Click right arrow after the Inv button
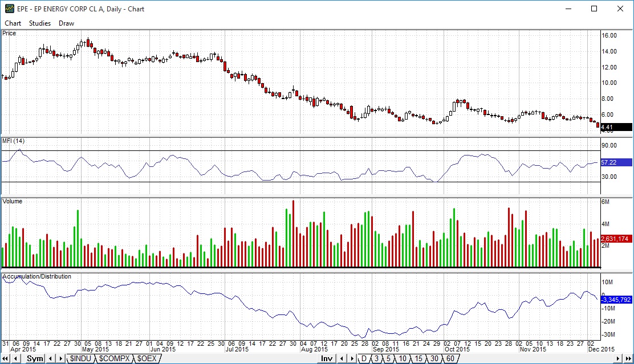Viewport: 634px width, 364px height. 352,359
